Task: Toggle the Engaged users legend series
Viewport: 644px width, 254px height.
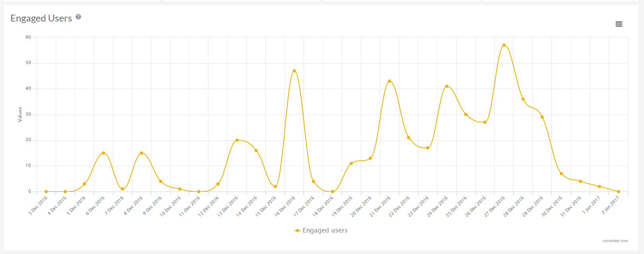Action: (325, 231)
